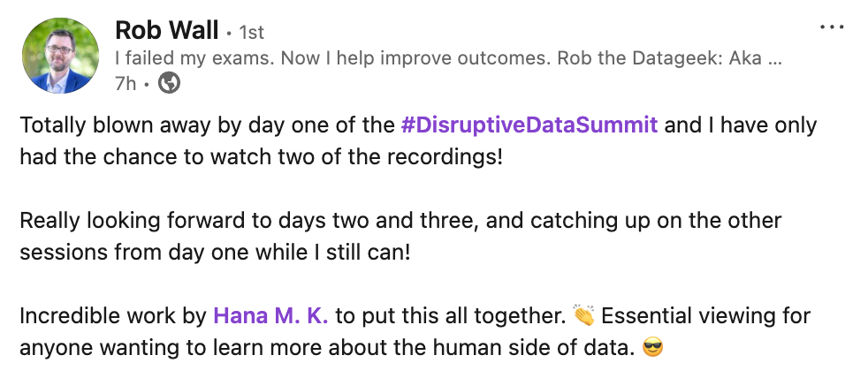
Task: Open Rob Wall's profile photo
Action: pos(60,56)
